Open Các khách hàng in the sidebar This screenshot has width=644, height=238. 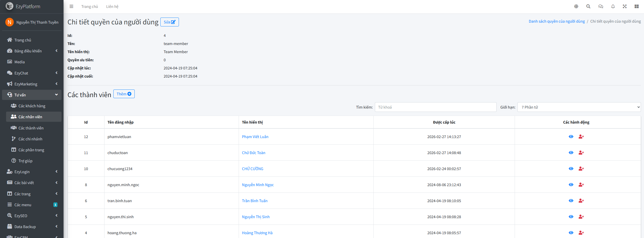tap(32, 106)
